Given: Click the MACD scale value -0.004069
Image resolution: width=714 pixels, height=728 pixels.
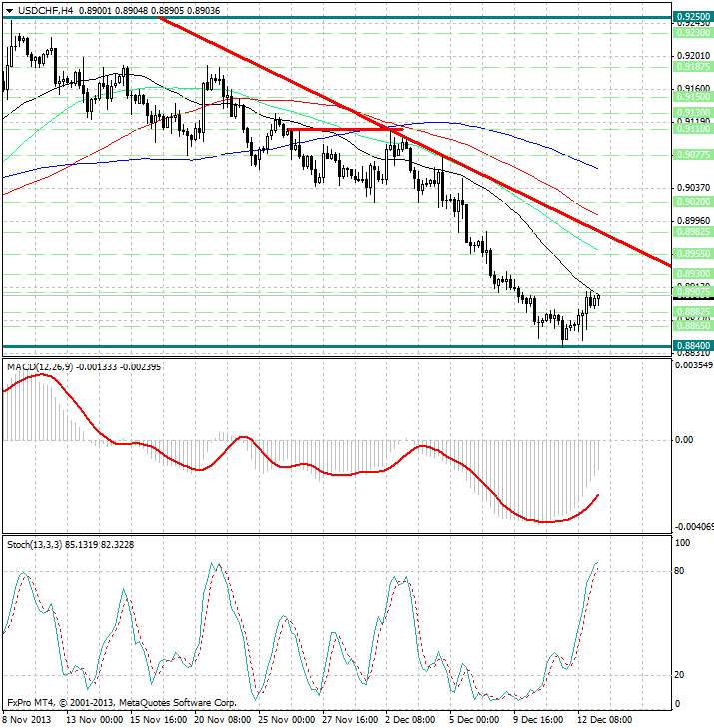Looking at the screenshot, I should point(694,527).
